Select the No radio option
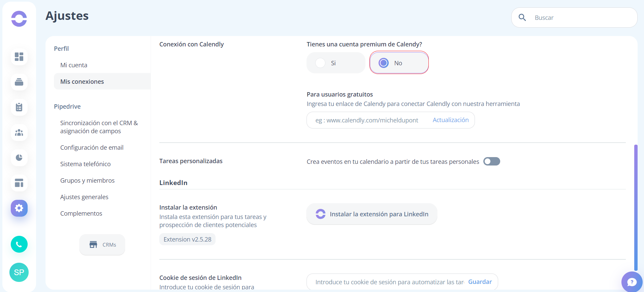Image resolution: width=644 pixels, height=292 pixels. 399,63
